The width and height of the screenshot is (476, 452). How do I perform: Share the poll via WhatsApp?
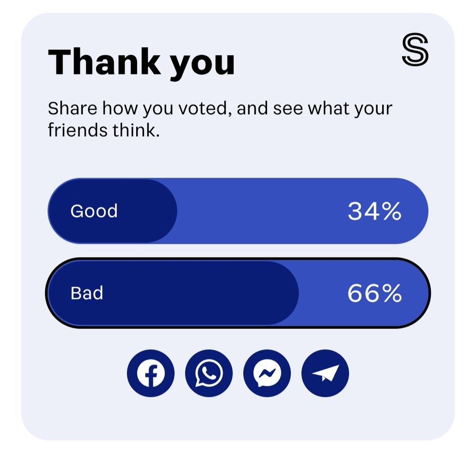pos(209,373)
